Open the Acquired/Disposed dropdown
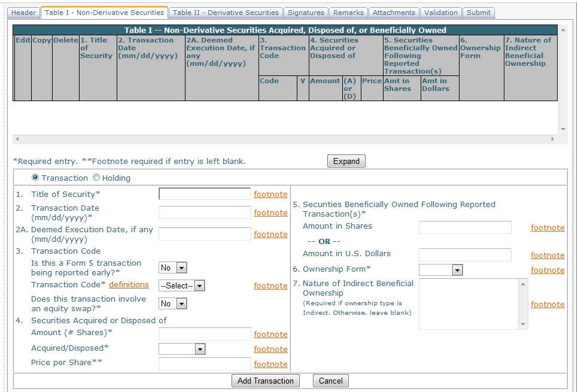578x392 pixels. click(182, 349)
